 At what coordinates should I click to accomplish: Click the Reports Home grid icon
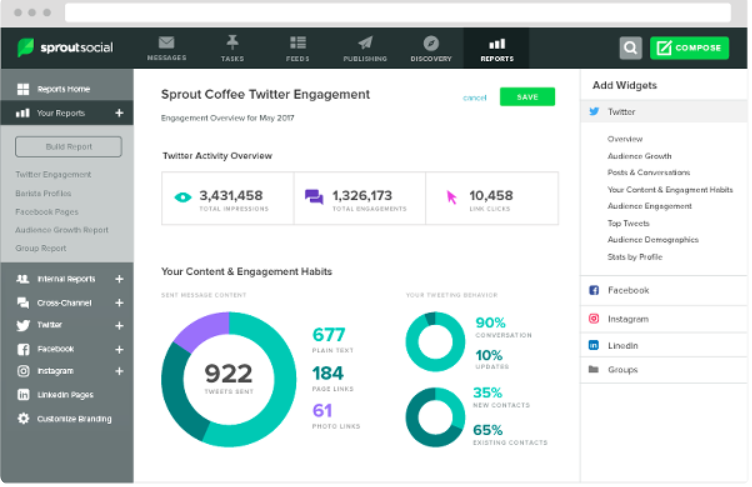tap(23, 89)
